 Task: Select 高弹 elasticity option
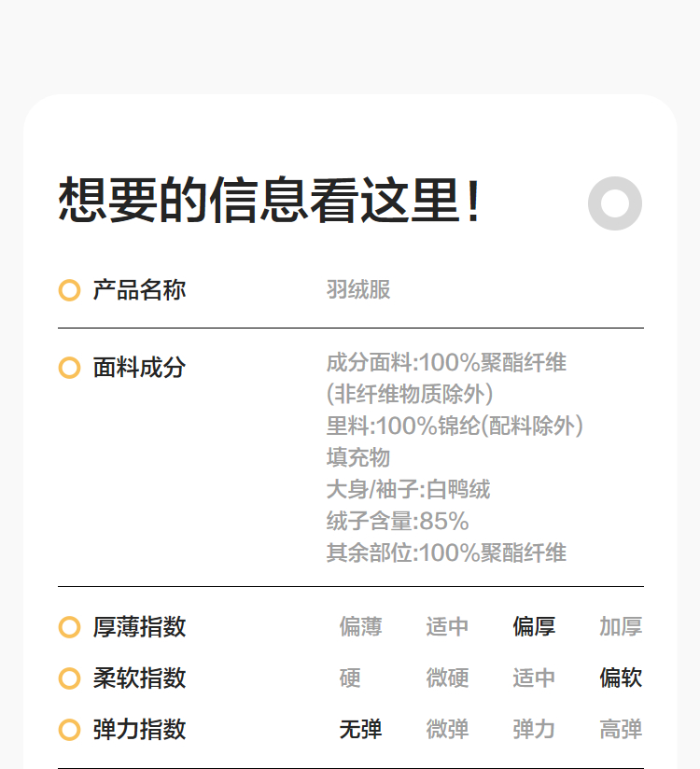[x=621, y=729]
